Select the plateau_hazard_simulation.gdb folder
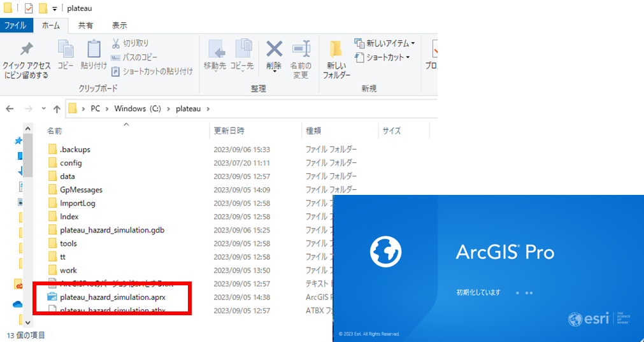 [x=112, y=230]
